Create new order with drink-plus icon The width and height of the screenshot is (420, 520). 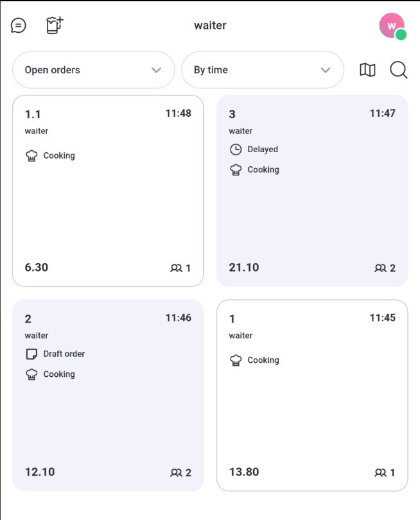point(55,25)
